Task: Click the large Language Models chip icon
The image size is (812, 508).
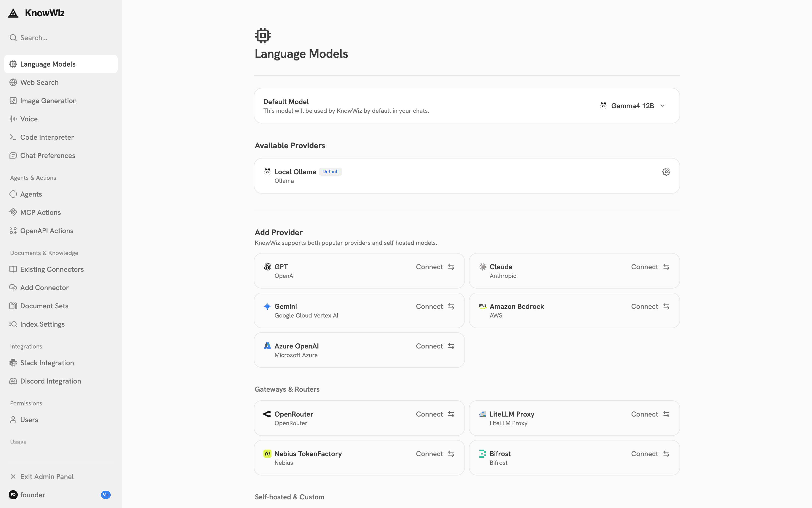Action: (263, 35)
